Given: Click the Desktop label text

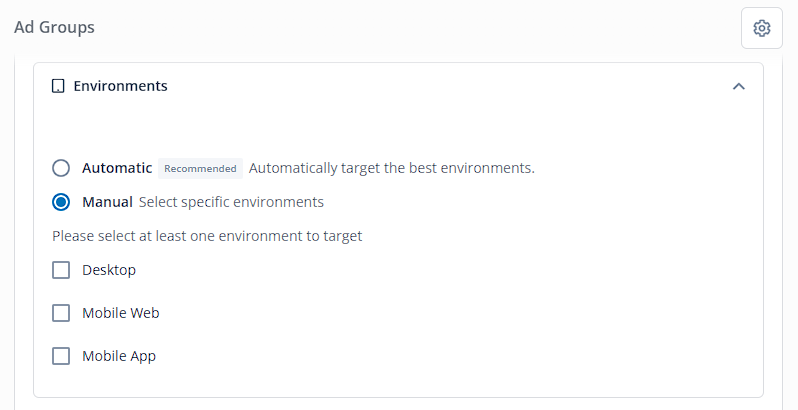Looking at the screenshot, I should [x=109, y=270].
